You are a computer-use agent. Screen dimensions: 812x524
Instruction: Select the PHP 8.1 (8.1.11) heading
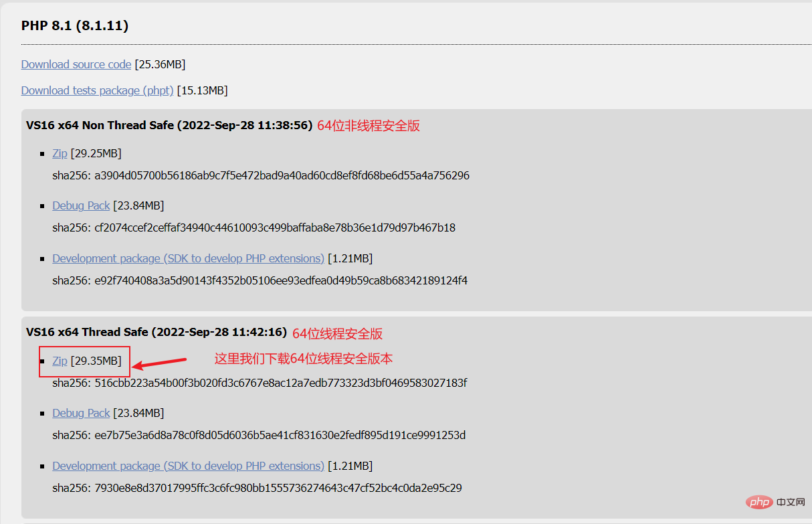[75, 26]
